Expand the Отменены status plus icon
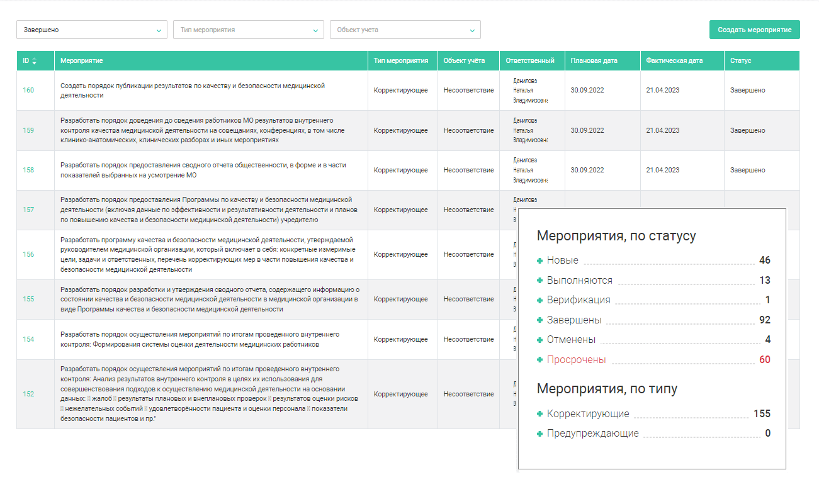 point(539,340)
